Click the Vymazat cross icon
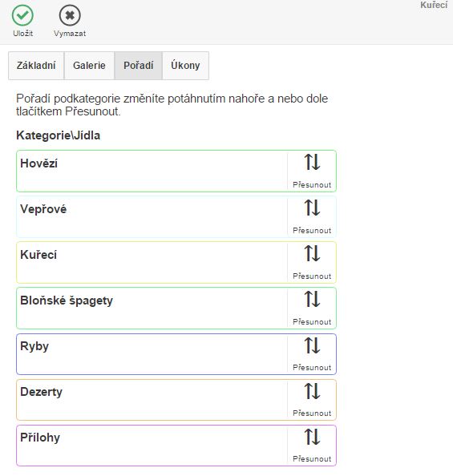 tap(70, 15)
